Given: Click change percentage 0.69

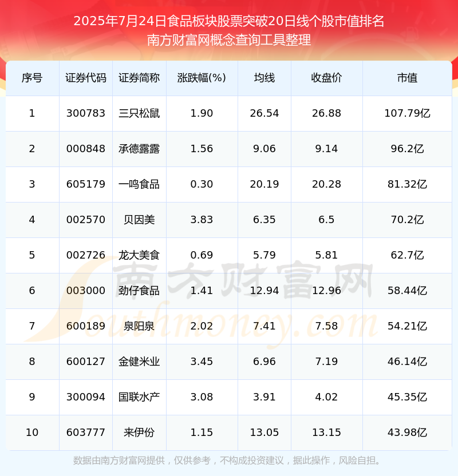Looking at the screenshot, I should (202, 255).
